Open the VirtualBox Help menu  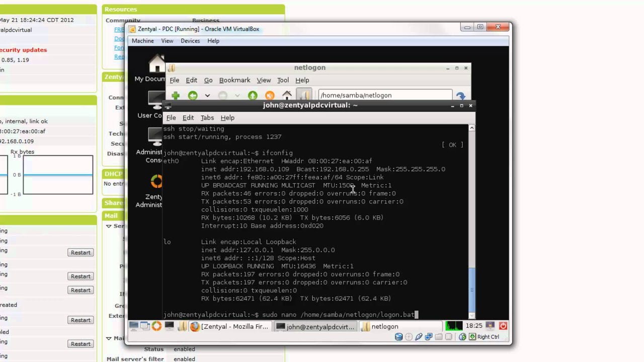pyautogui.click(x=213, y=41)
